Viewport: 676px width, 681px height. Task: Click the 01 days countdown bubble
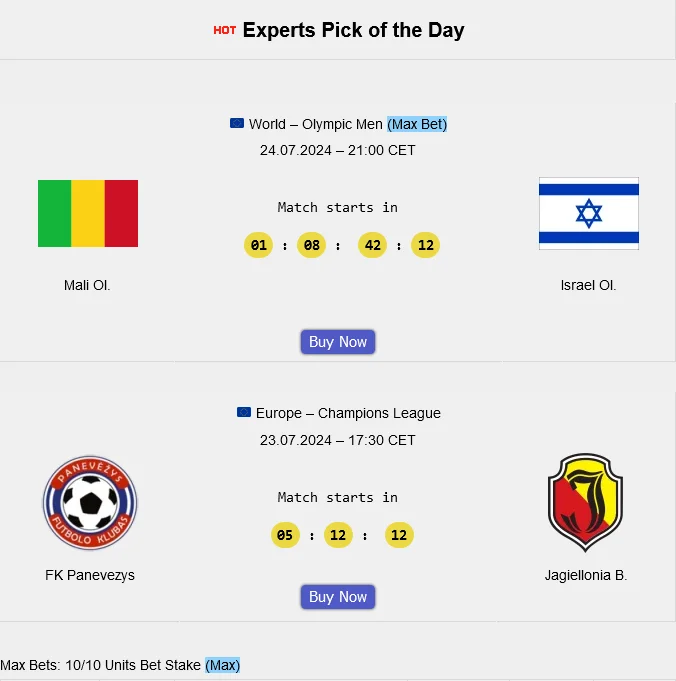pos(258,245)
